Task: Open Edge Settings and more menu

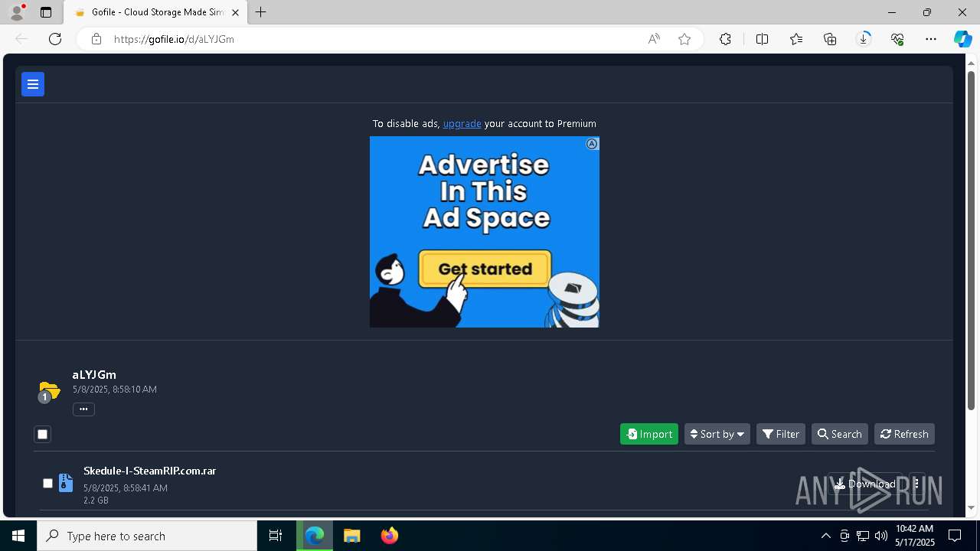Action: click(931, 39)
